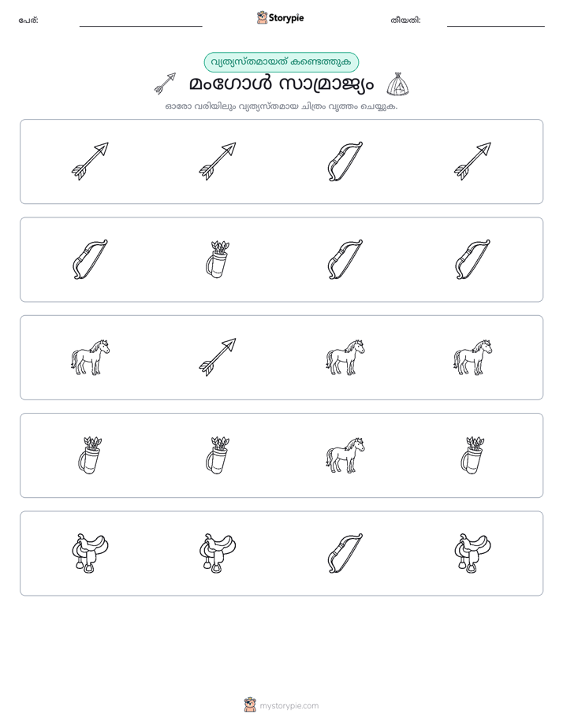Click the arrow decoration beside the title
563x728 pixels.
pyautogui.click(x=165, y=84)
